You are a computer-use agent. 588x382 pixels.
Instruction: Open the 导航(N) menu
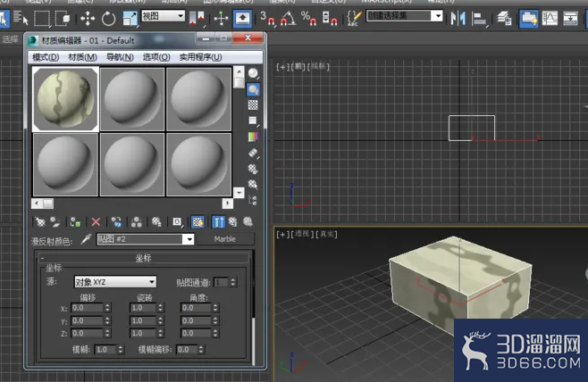coord(120,57)
